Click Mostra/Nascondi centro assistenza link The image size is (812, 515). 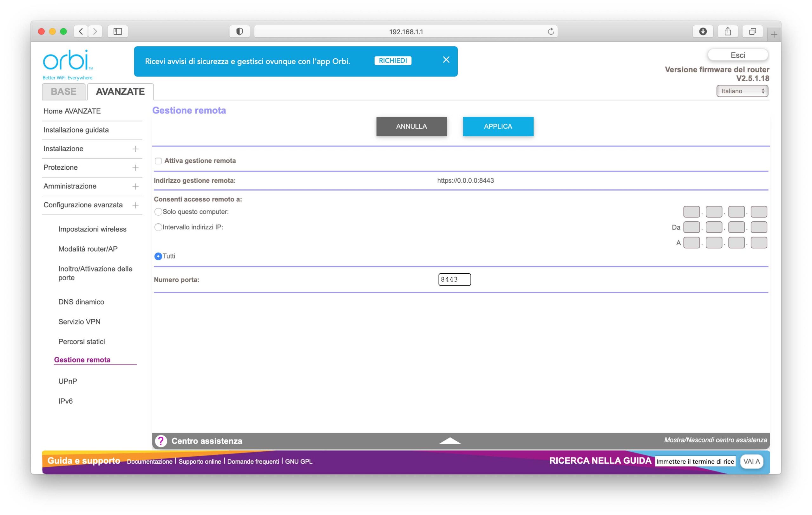[715, 440]
